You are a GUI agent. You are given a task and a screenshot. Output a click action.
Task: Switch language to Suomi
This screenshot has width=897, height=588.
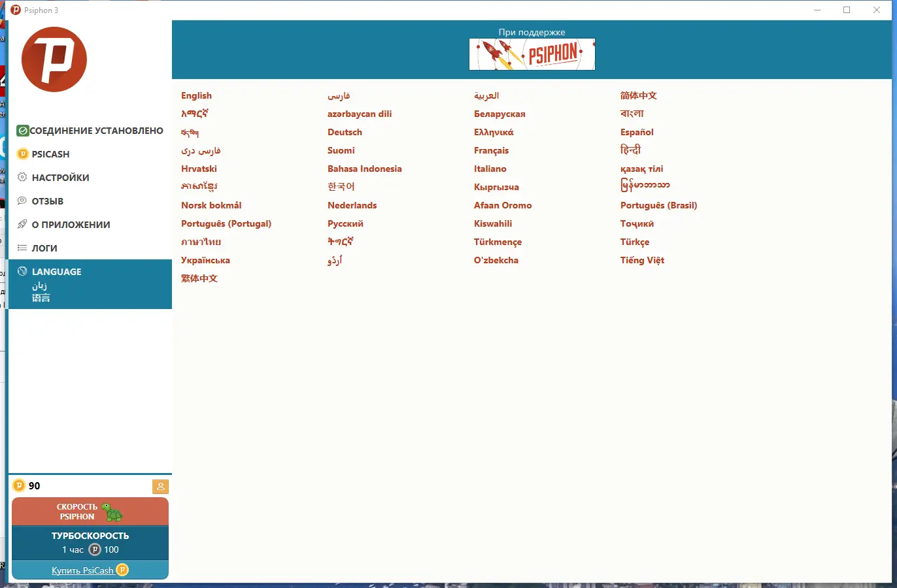[341, 150]
